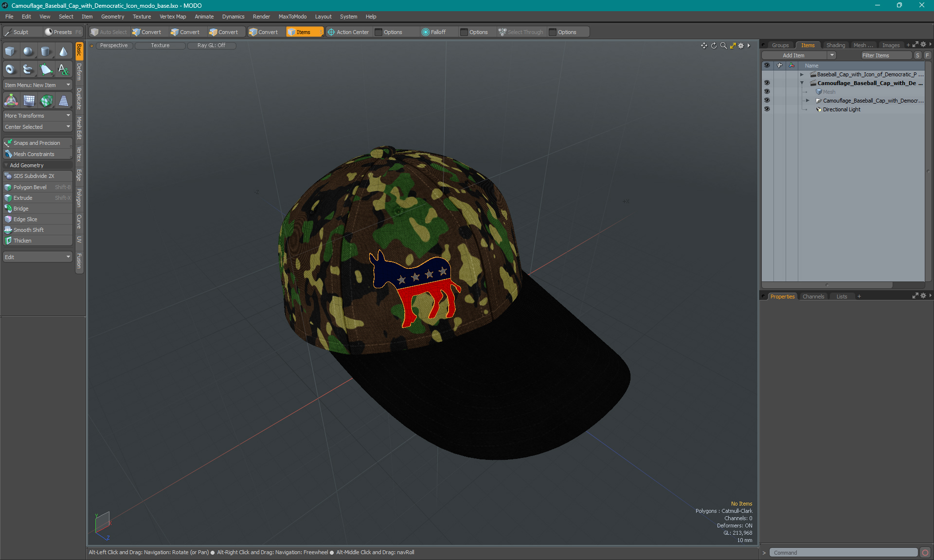
Task: Click the Filter Items field
Action: tap(886, 55)
